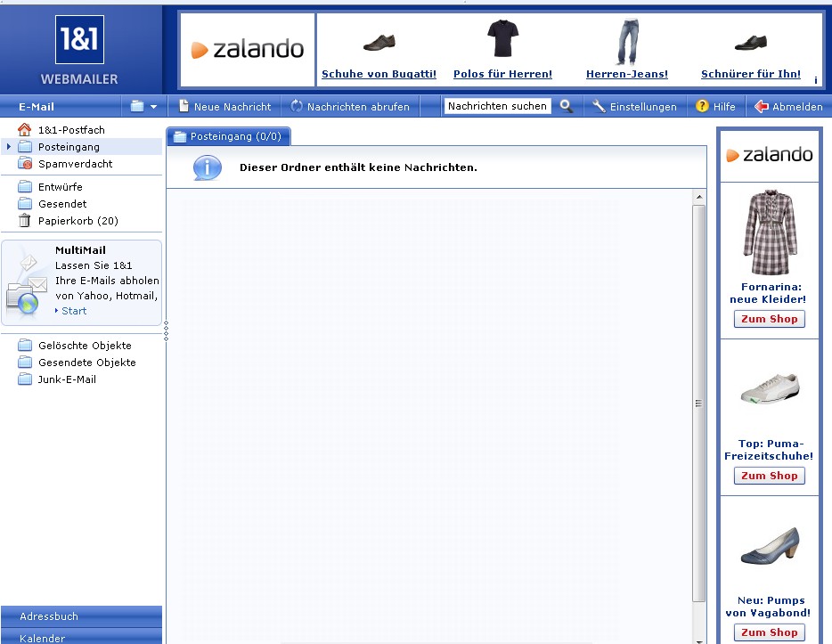Click the Fornarina plaid dress image
This screenshot has height=644, width=832.
[770, 232]
